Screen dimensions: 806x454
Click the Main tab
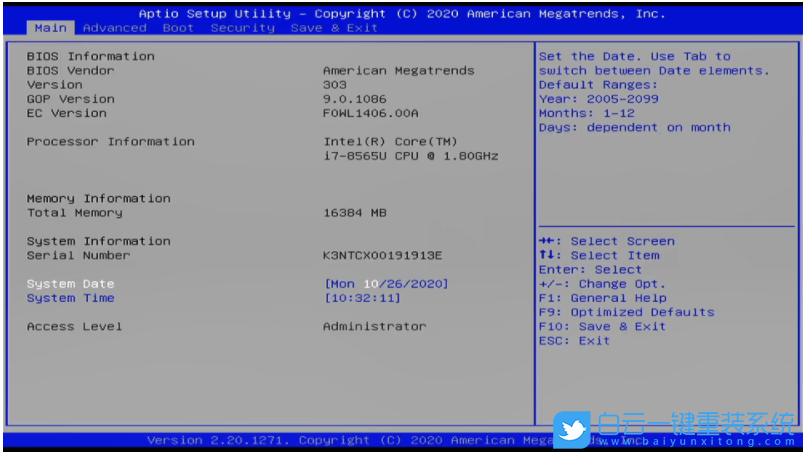click(50, 28)
